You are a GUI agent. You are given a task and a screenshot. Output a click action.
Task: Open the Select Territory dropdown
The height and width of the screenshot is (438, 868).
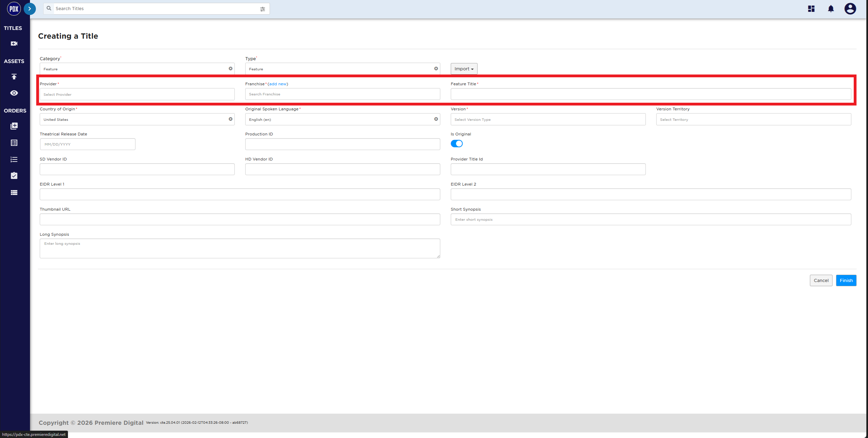coord(754,119)
